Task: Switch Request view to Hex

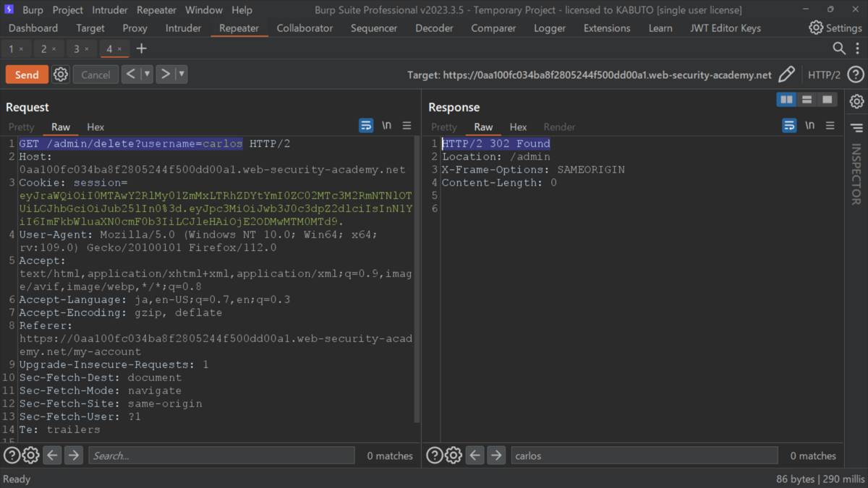Action: click(x=95, y=127)
